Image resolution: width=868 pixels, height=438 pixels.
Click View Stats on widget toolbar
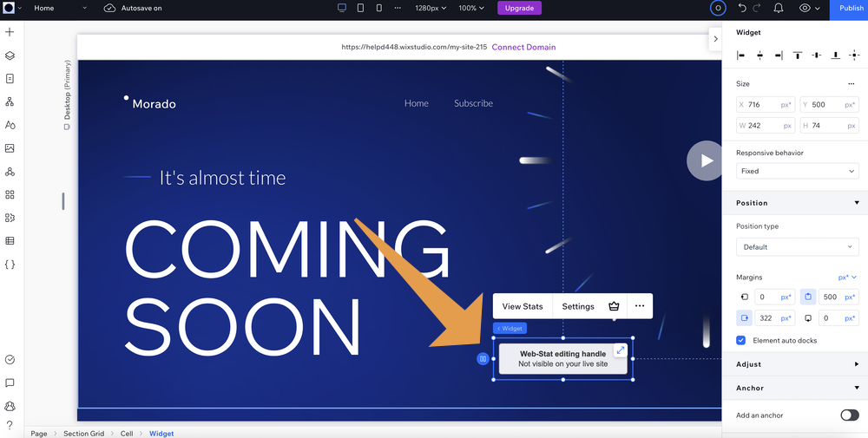523,306
